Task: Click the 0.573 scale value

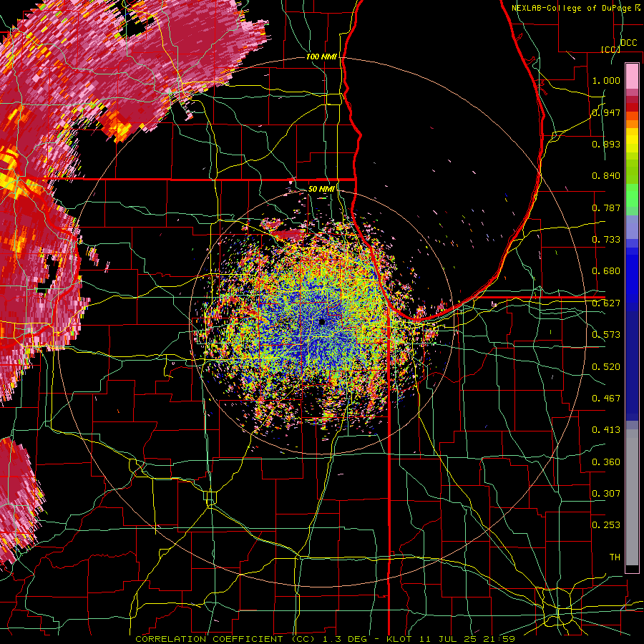Action: coord(606,335)
